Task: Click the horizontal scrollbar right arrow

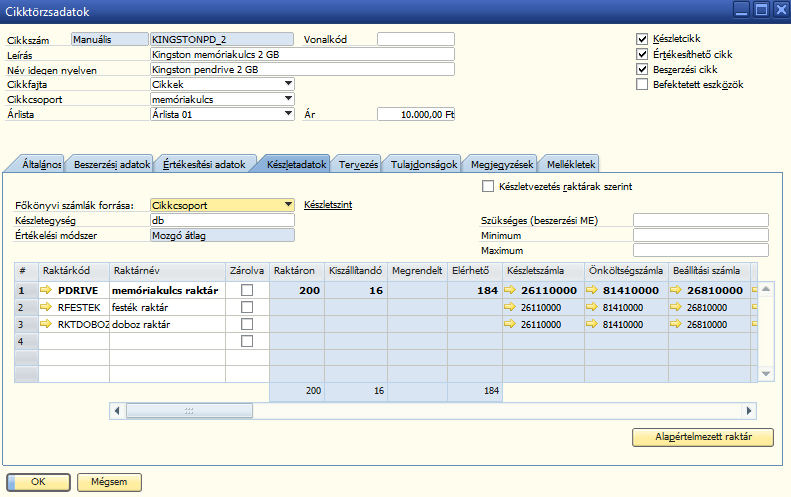Action: tap(749, 411)
